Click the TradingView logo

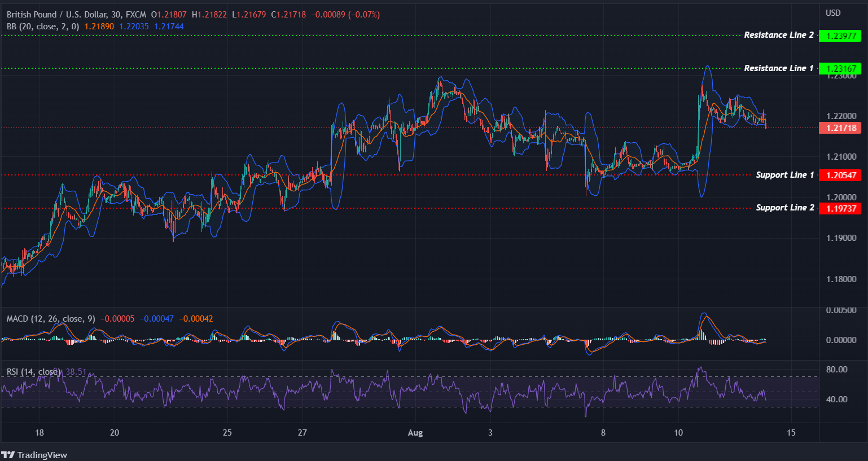35,455
